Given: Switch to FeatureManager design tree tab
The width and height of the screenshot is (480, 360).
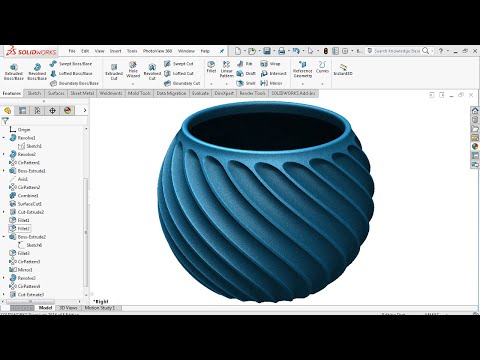Looking at the screenshot, I should [x=7, y=110].
